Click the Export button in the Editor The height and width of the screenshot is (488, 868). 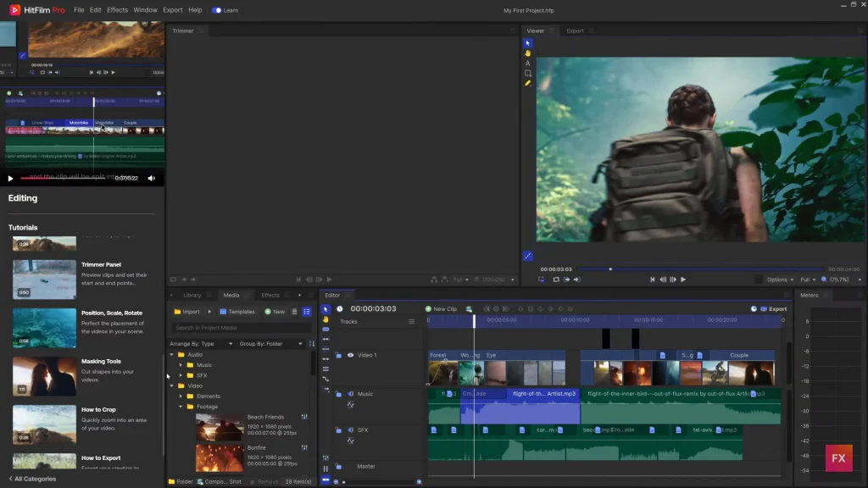[774, 308]
